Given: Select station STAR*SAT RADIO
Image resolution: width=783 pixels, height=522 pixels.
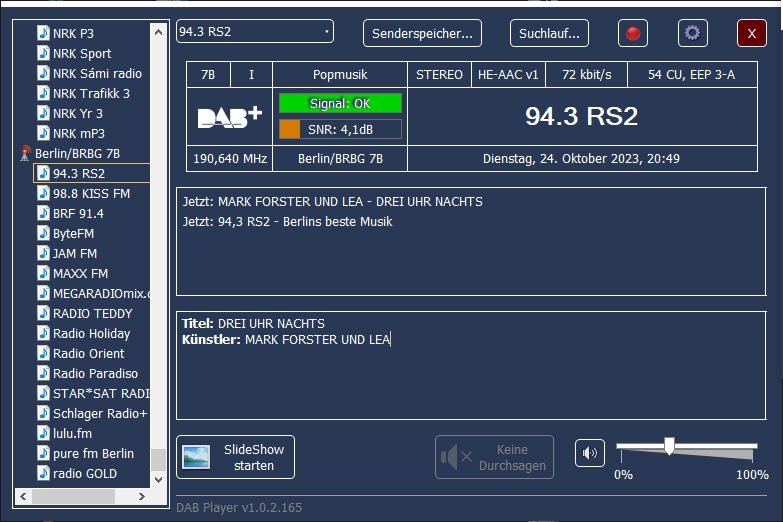Looking at the screenshot, I should pyautogui.click(x=101, y=393).
